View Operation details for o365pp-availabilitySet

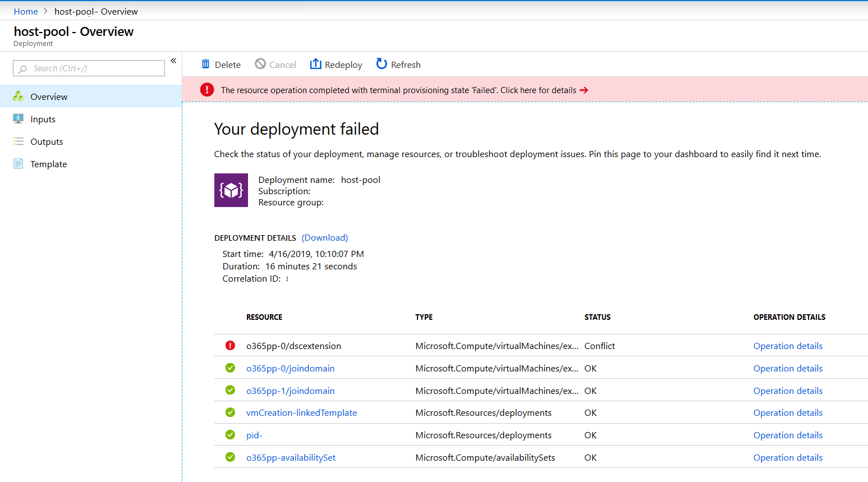788,457
